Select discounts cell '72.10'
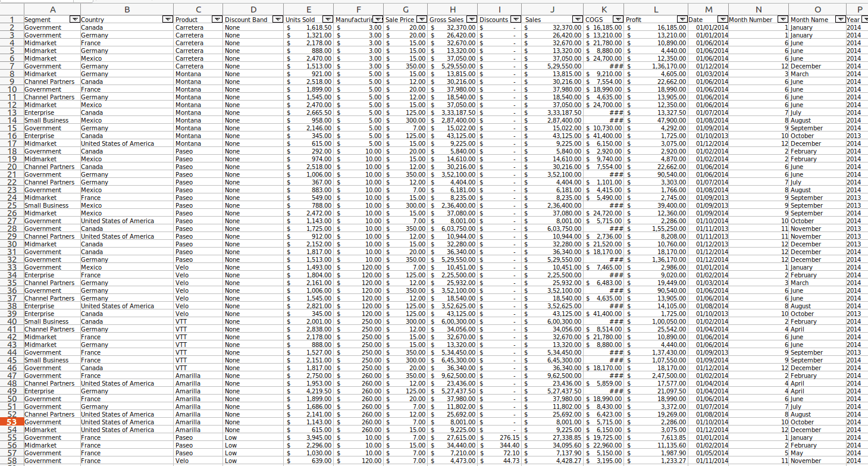Screen dimensions: 868x466 point(500,453)
